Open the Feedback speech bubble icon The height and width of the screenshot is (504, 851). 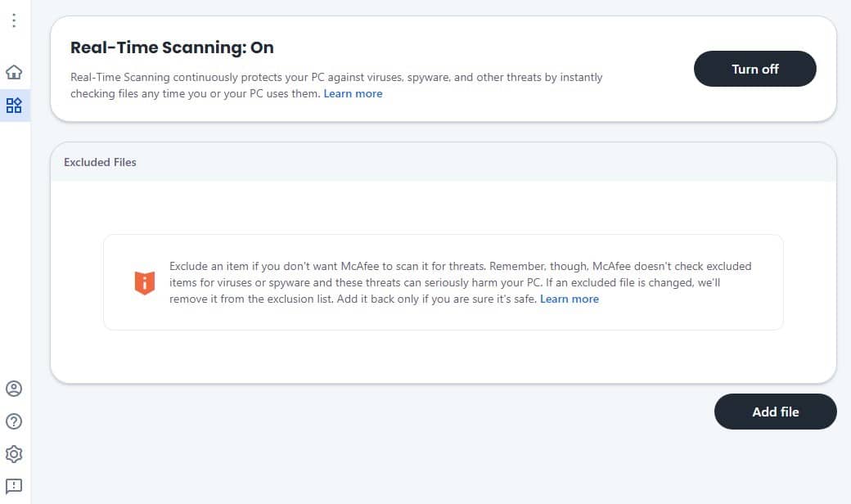coord(14,486)
